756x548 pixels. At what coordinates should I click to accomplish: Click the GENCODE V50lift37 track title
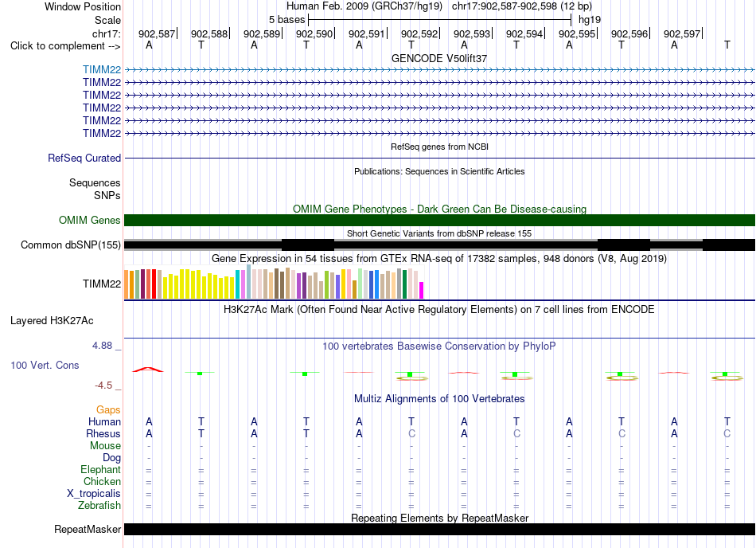[439, 58]
